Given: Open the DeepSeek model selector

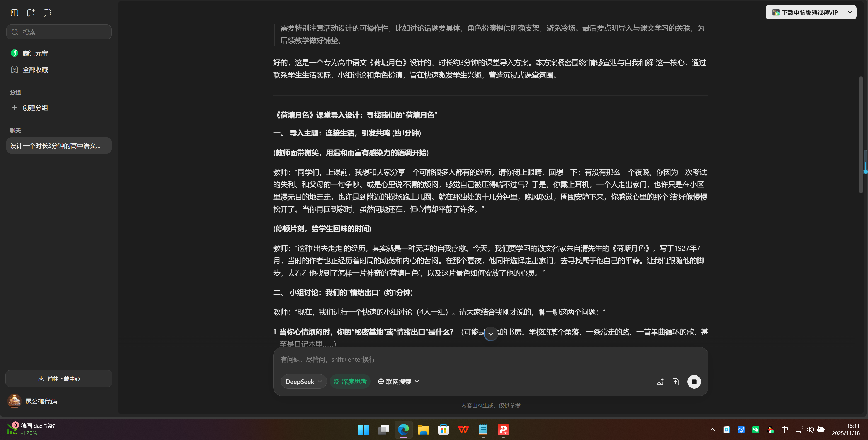Looking at the screenshot, I should (303, 381).
